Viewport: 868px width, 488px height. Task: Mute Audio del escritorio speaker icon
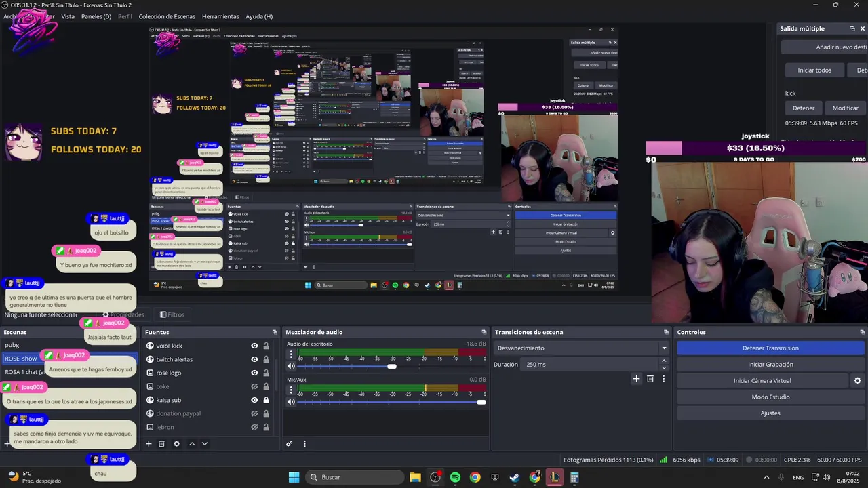tap(291, 366)
